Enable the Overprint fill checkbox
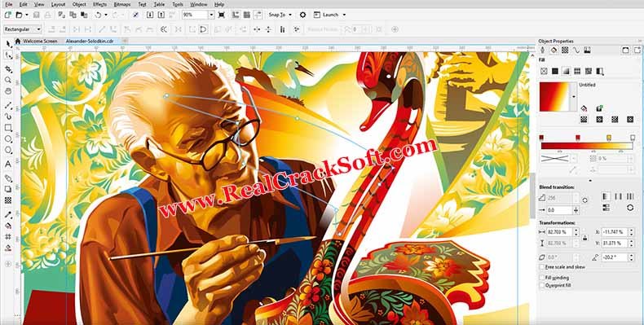The image size is (644, 325). 542,285
